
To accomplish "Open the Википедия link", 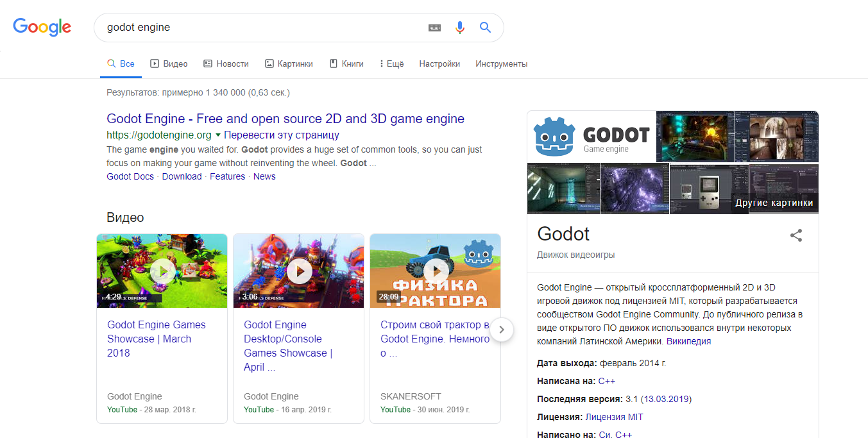I will 688,341.
